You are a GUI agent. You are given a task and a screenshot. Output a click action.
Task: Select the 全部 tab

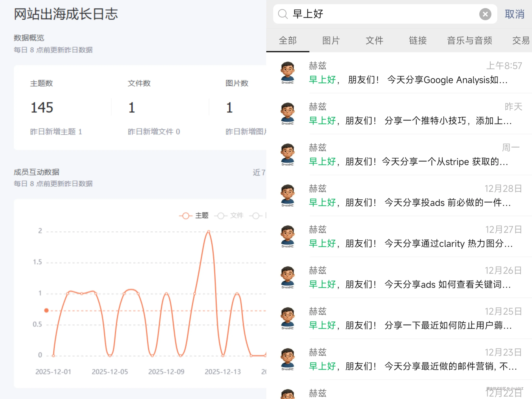pyautogui.click(x=288, y=40)
